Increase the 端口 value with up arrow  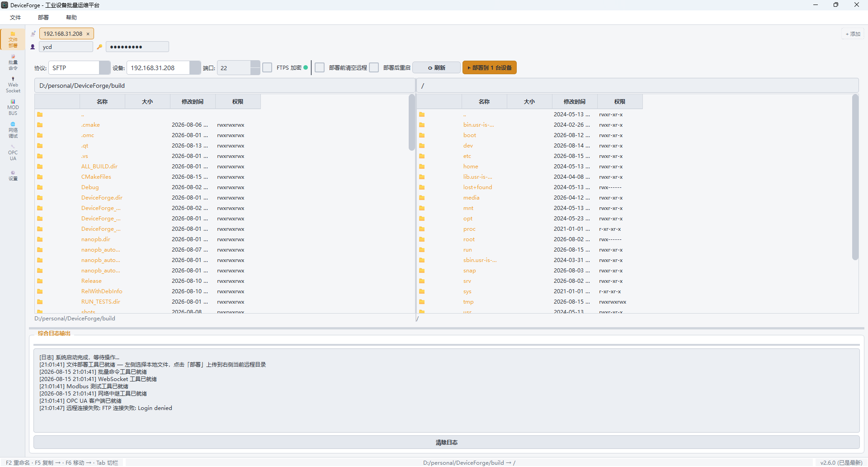pos(255,64)
